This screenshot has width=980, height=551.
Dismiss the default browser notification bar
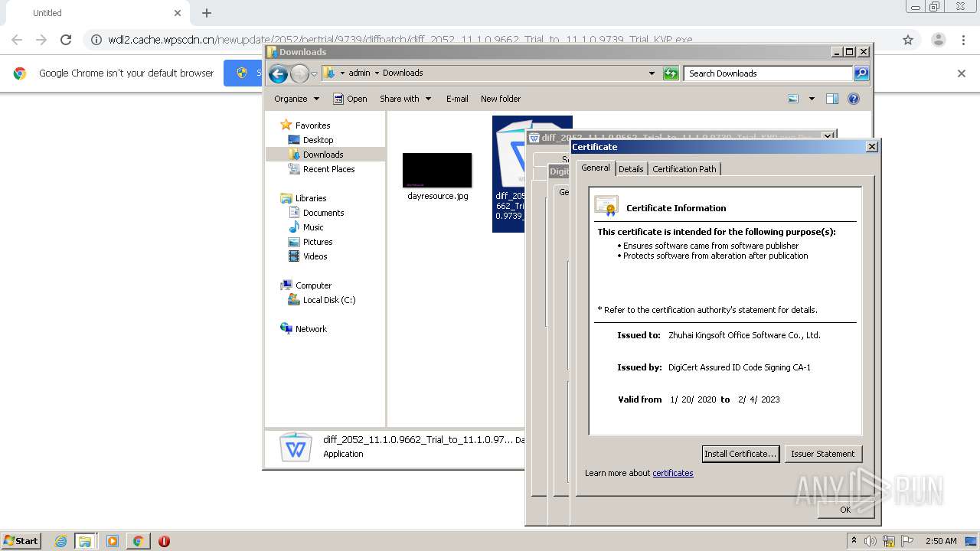(x=962, y=73)
